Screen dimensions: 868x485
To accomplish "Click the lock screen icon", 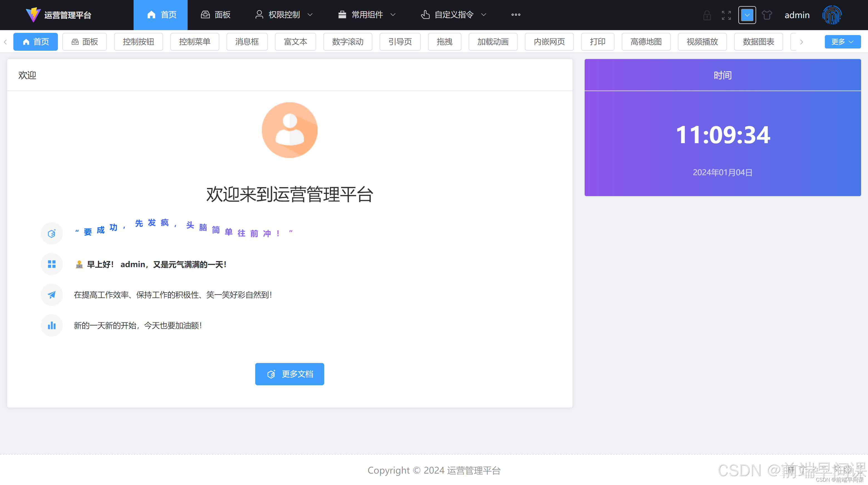I will [707, 15].
